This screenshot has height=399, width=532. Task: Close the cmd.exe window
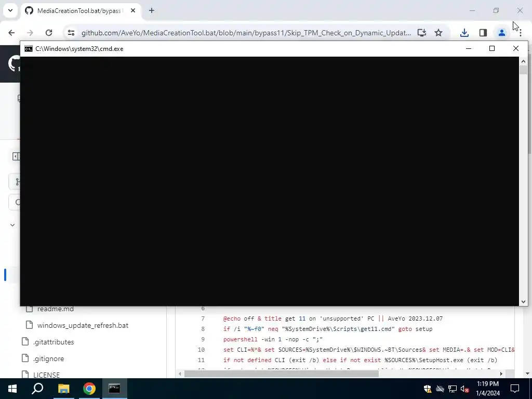(516, 48)
